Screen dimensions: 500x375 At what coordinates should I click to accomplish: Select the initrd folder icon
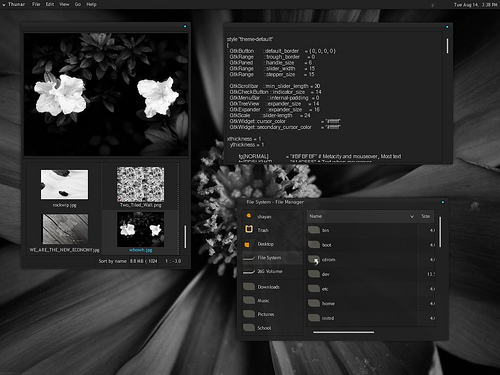click(x=314, y=318)
